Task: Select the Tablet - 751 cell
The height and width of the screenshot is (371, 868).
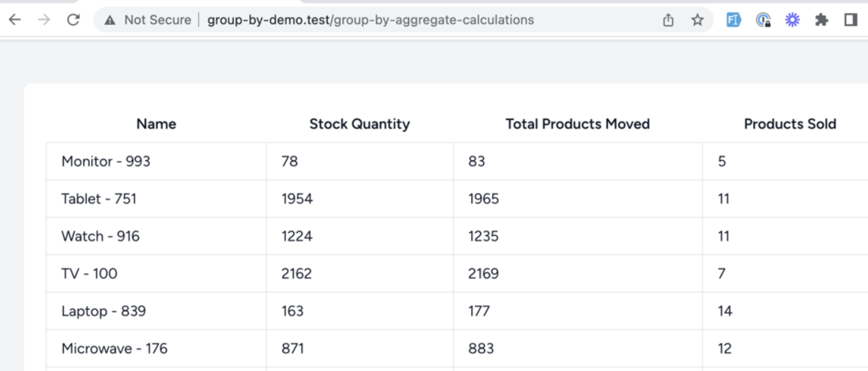Action: pyautogui.click(x=156, y=199)
